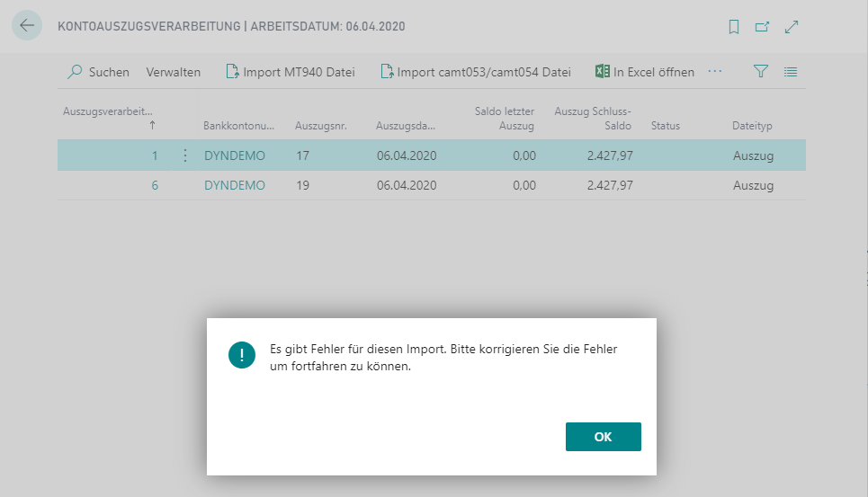Click Status column header
Viewport: 868px width, 497px height.
click(666, 126)
